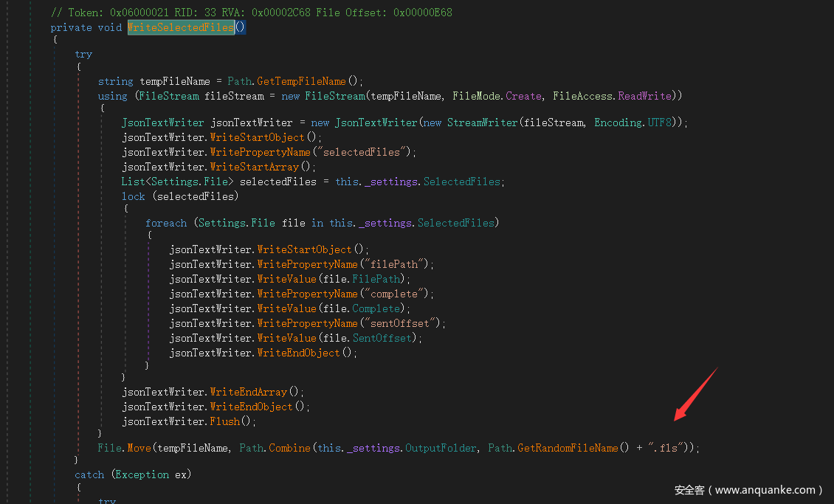
Task: Click the Combine method of Path
Action: click(x=289, y=448)
